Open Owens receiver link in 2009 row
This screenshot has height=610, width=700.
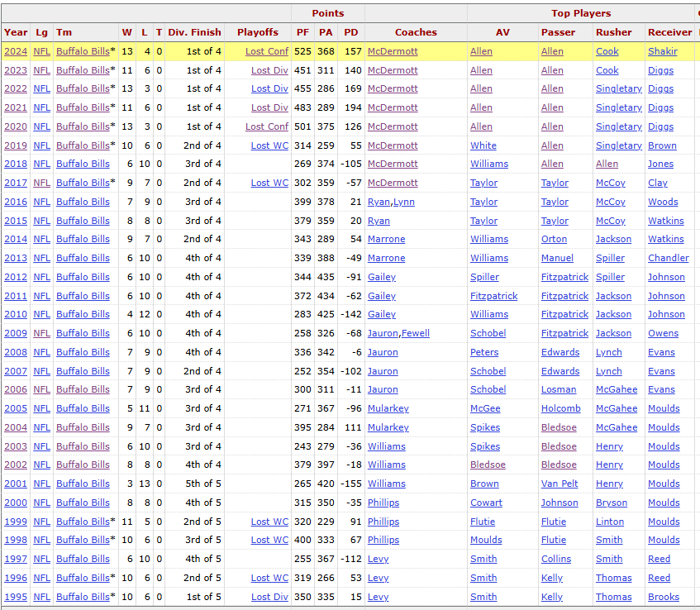[x=663, y=334]
